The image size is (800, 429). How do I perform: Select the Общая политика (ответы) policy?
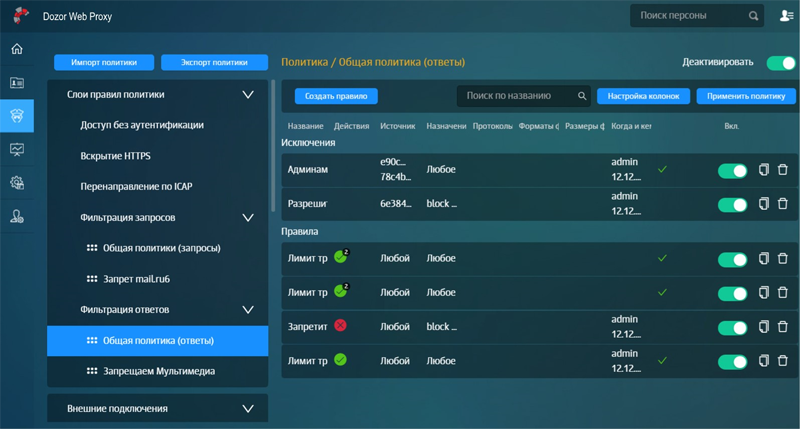coord(158,340)
